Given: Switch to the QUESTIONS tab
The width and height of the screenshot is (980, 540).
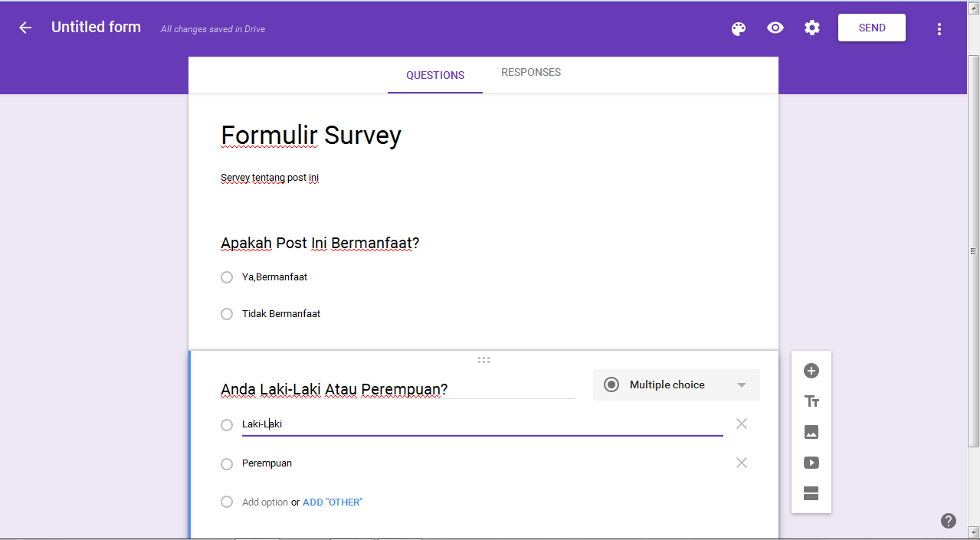Looking at the screenshot, I should coord(434,74).
